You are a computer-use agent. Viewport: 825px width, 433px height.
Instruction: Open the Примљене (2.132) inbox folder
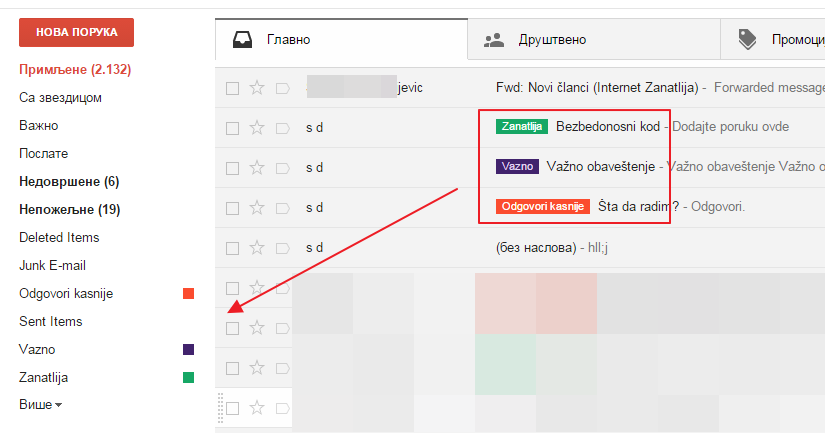point(75,69)
